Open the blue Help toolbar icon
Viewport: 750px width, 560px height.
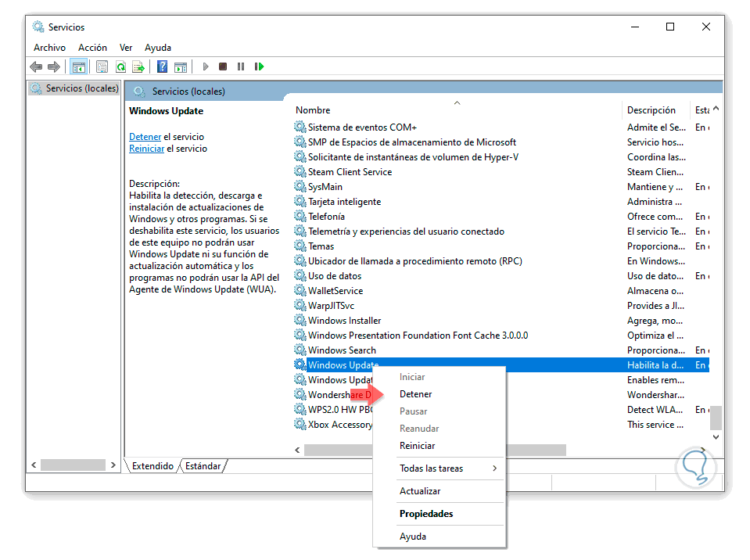click(x=162, y=66)
